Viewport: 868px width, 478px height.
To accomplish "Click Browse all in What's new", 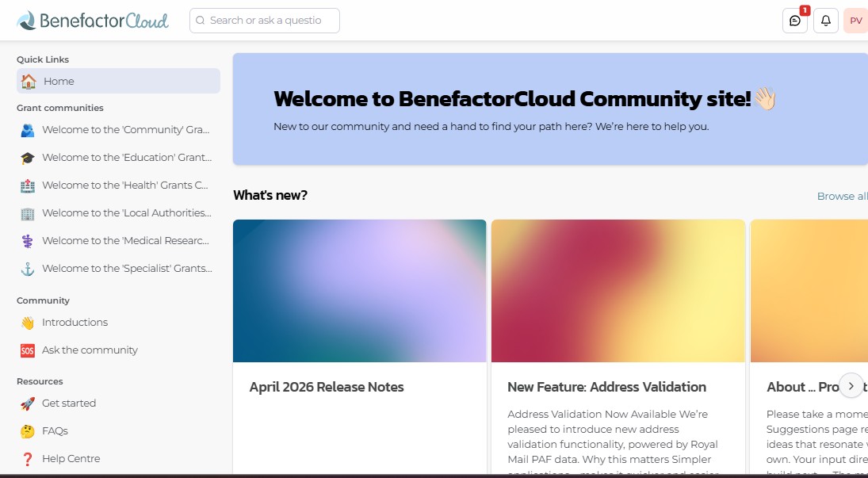I will [842, 196].
